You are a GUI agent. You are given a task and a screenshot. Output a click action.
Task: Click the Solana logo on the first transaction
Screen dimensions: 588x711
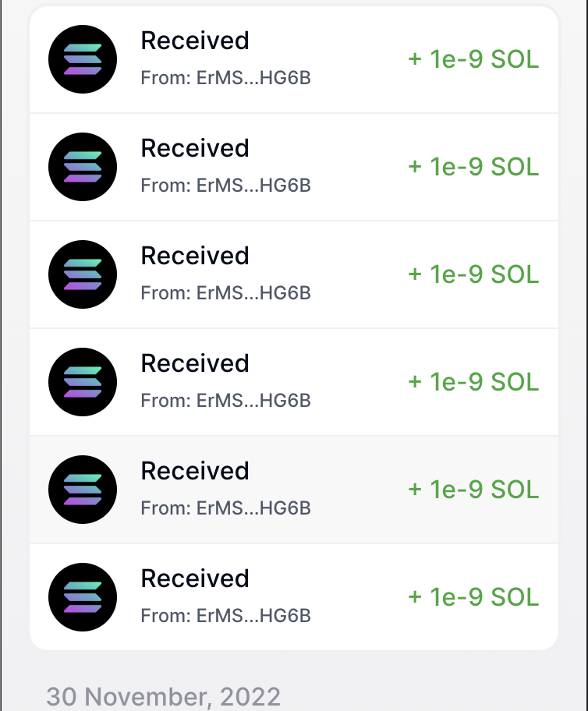(82, 58)
